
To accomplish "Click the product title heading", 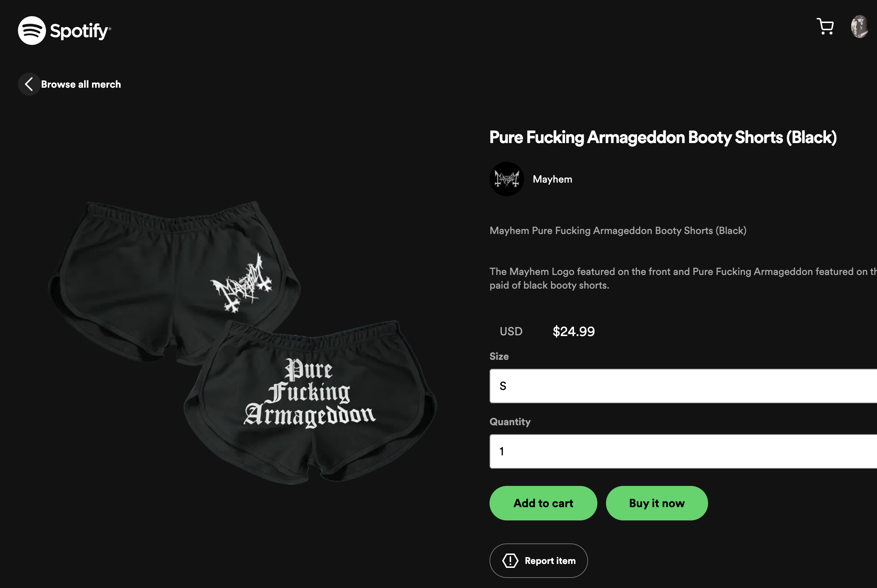I will click(x=663, y=137).
